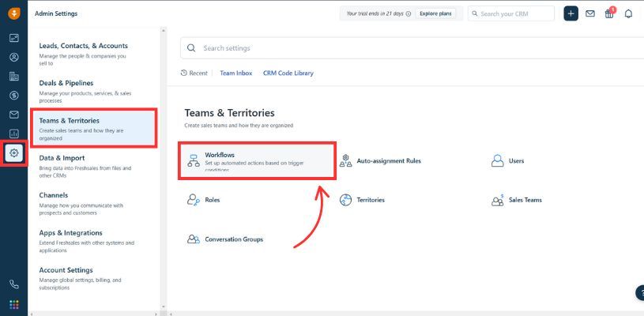
Task: Click the sidebar scroll down arrow
Action: pyautogui.click(x=163, y=307)
